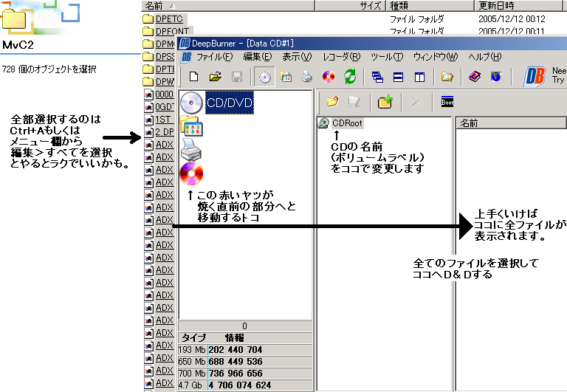This screenshot has height=392, width=567.
Task: Tile windows horizontally via toolbar icon
Action: click(x=398, y=77)
